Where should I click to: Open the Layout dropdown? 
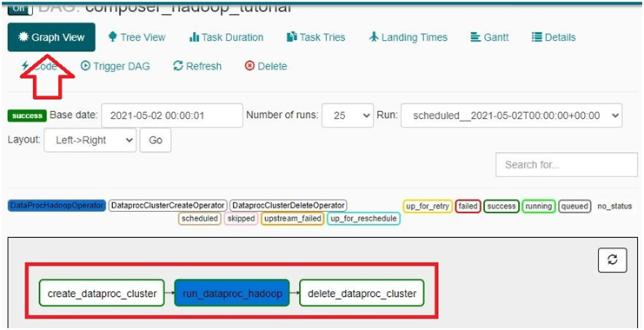(x=90, y=140)
